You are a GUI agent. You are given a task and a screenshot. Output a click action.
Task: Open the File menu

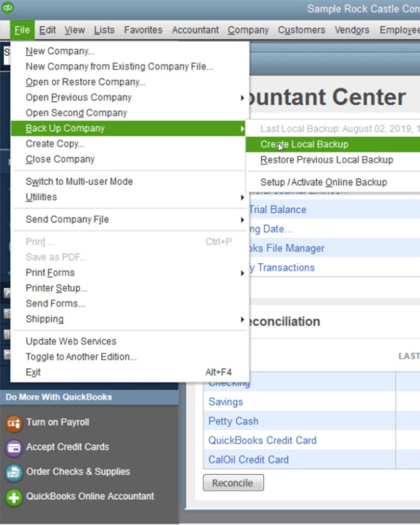click(x=22, y=30)
